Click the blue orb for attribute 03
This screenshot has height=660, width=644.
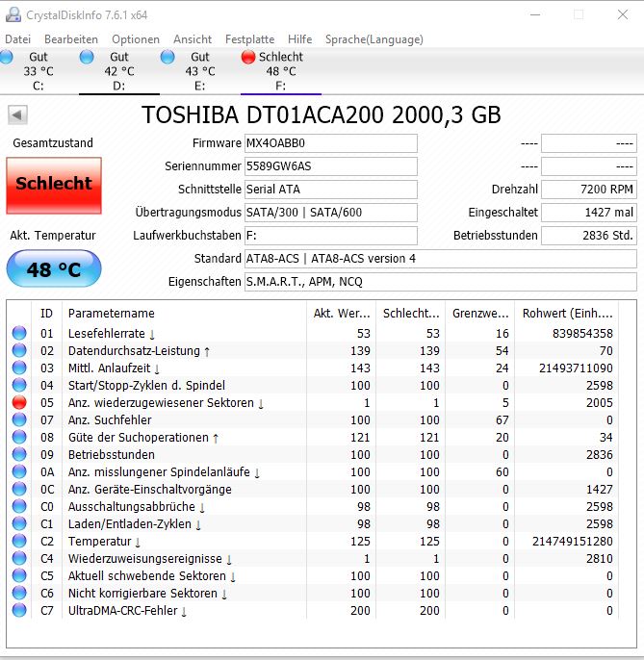(x=19, y=368)
